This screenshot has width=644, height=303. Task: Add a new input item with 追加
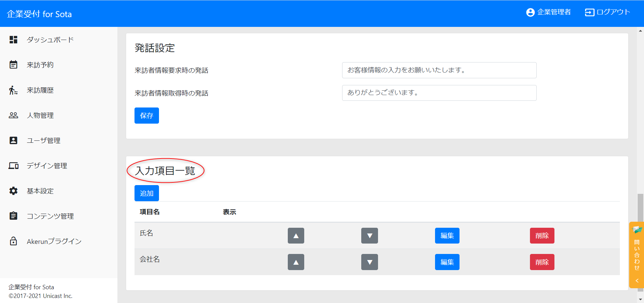click(147, 193)
